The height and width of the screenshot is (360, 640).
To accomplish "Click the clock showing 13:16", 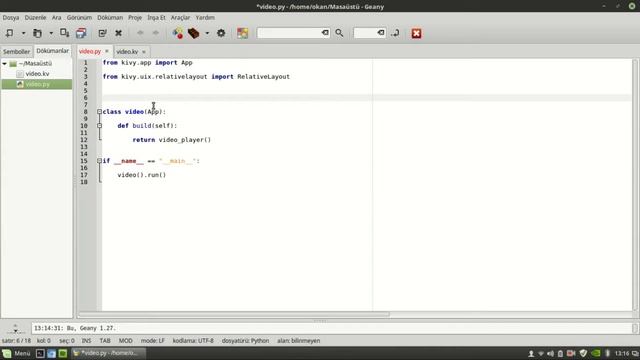I will coord(622,353).
